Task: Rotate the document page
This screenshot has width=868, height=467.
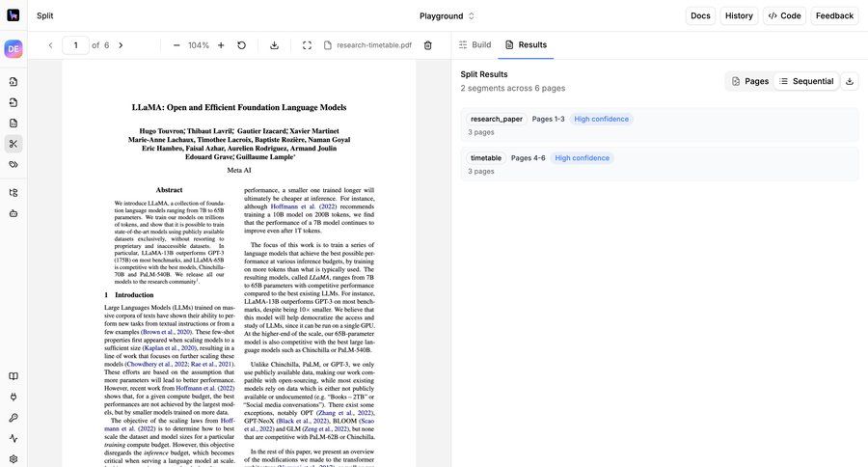Action: coord(241,45)
